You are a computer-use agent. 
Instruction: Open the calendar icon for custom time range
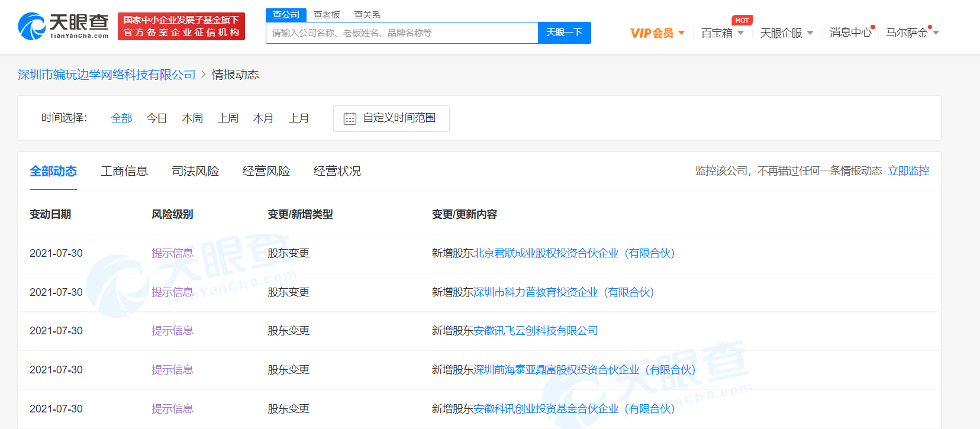(x=350, y=118)
